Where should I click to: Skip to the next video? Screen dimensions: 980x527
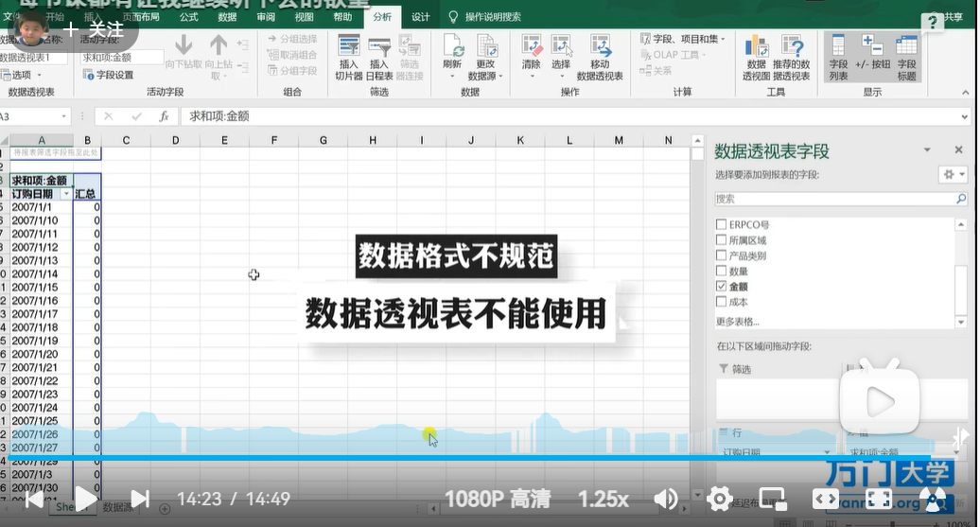point(140,499)
